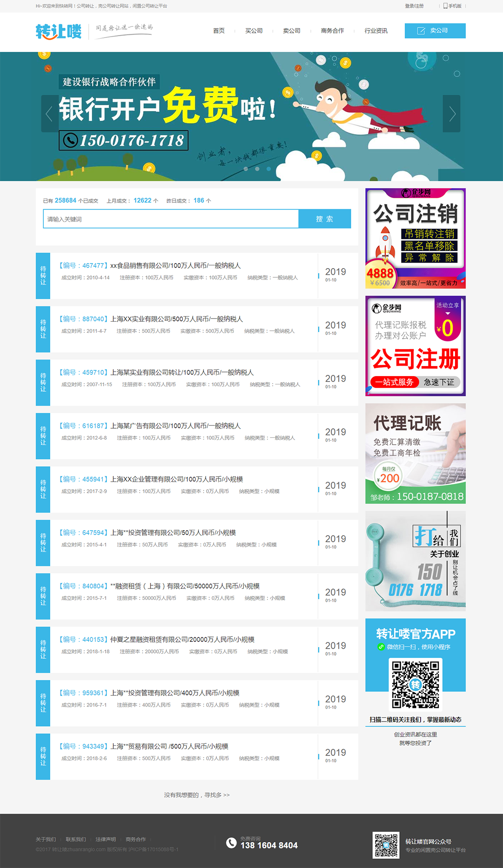The image size is (503, 868).
Task: Click the footer QR code image
Action: pyautogui.click(x=386, y=845)
